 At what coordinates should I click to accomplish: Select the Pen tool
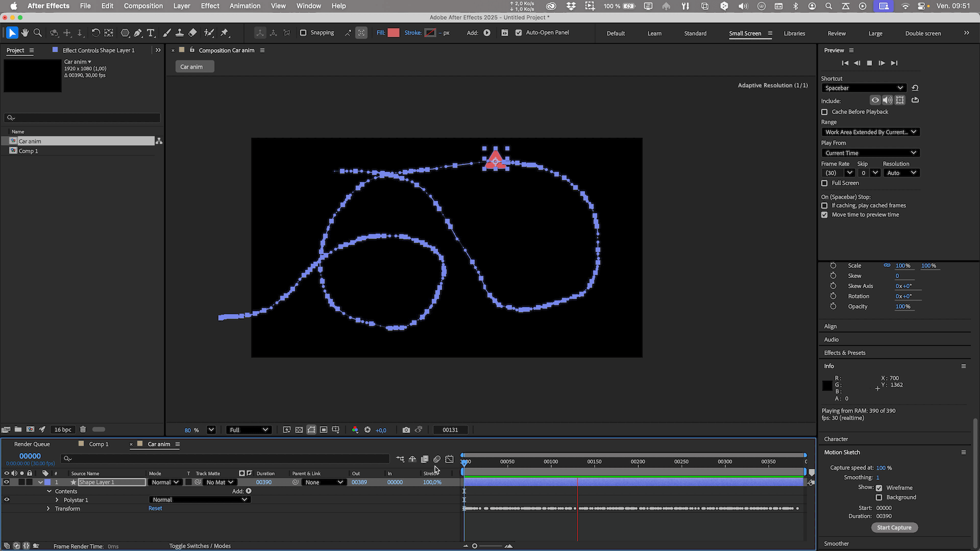click(138, 33)
